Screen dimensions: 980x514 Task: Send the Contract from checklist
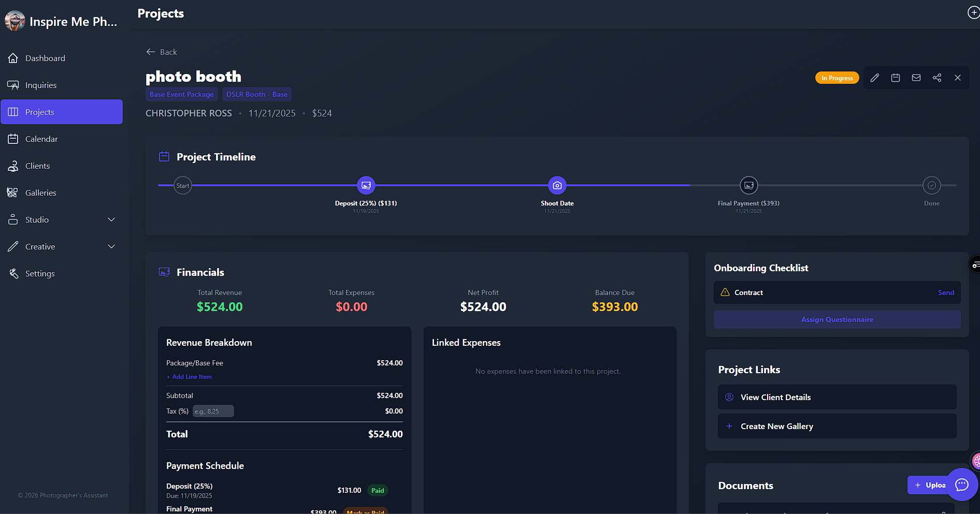(946, 292)
